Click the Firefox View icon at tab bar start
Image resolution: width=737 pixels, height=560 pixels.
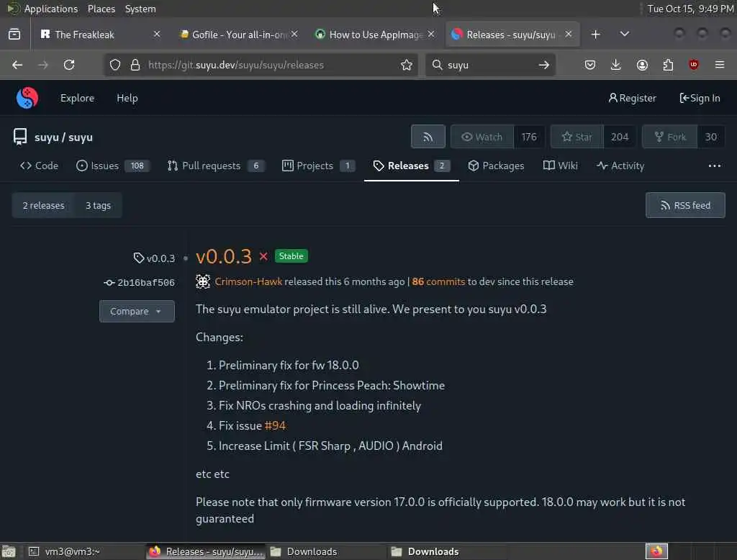pos(14,35)
